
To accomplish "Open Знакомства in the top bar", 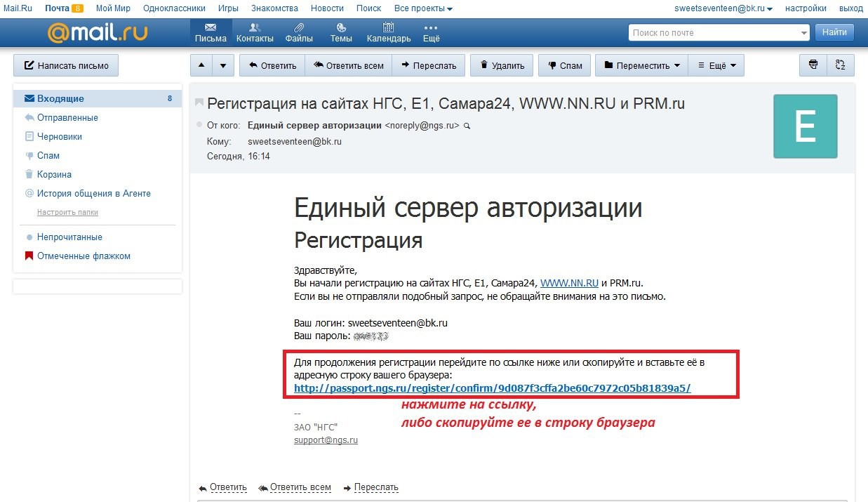I will click(x=274, y=8).
